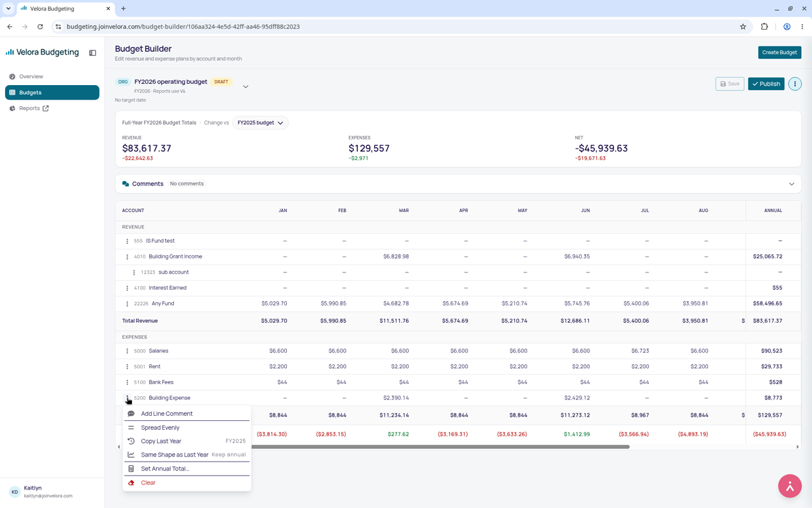812x508 pixels.
Task: Select Clear from context menu
Action: tap(187, 483)
